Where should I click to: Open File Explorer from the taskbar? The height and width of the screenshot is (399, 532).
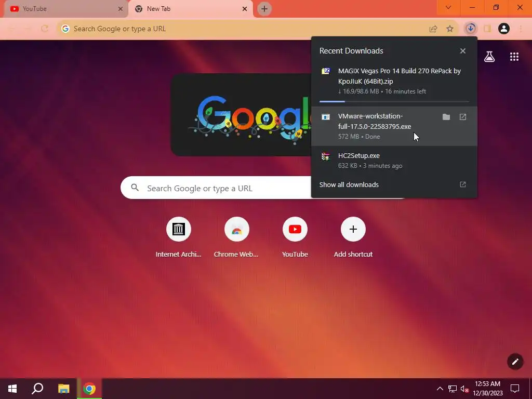(x=63, y=389)
